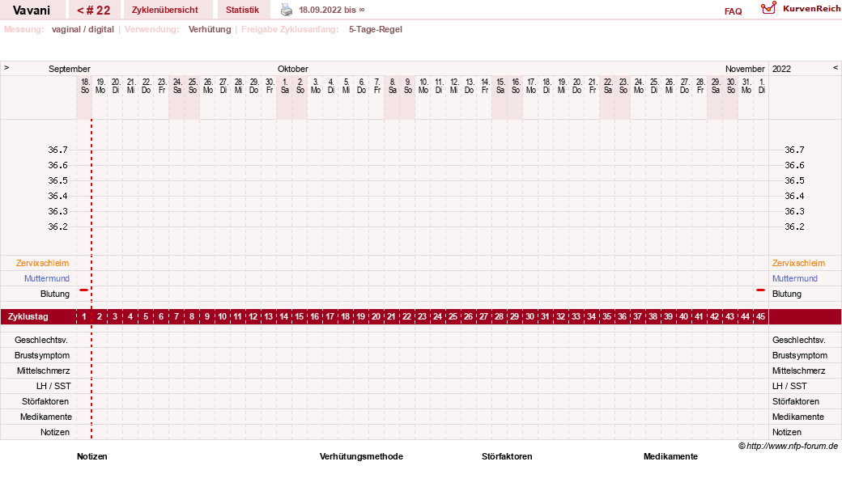
Task: Click the bold Medikamente heading below chart
Action: [x=670, y=456]
